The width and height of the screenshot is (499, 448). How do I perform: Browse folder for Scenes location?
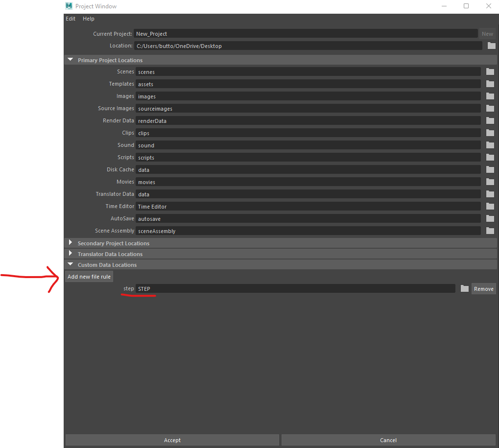490,72
